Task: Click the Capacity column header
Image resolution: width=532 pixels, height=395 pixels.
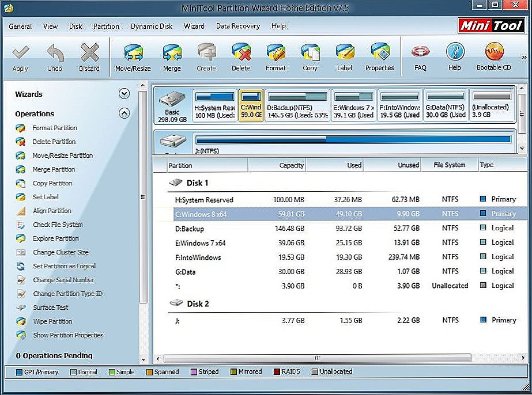Action: (x=277, y=165)
